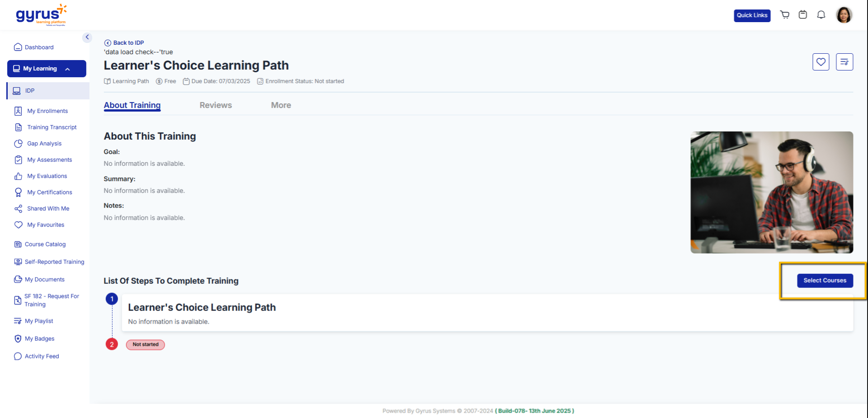Click the Back to IDP arrow icon
Viewport: 868px width, 418px height.
[x=108, y=43]
